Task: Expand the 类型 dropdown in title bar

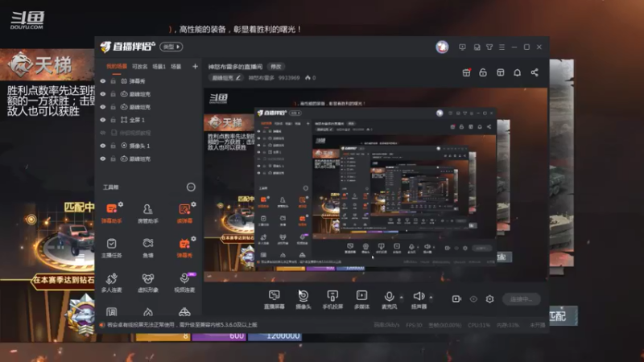Action: coord(171,47)
